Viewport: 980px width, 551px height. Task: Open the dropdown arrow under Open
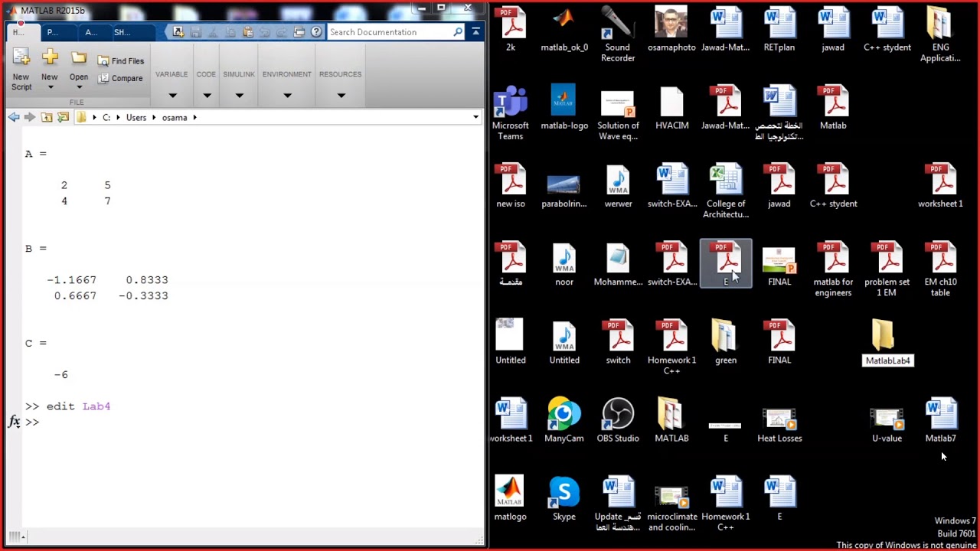pyautogui.click(x=79, y=87)
